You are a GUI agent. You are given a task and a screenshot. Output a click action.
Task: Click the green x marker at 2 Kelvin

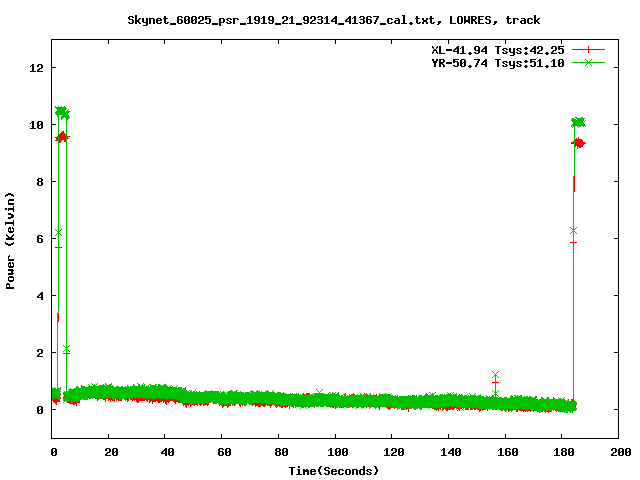pos(67,348)
